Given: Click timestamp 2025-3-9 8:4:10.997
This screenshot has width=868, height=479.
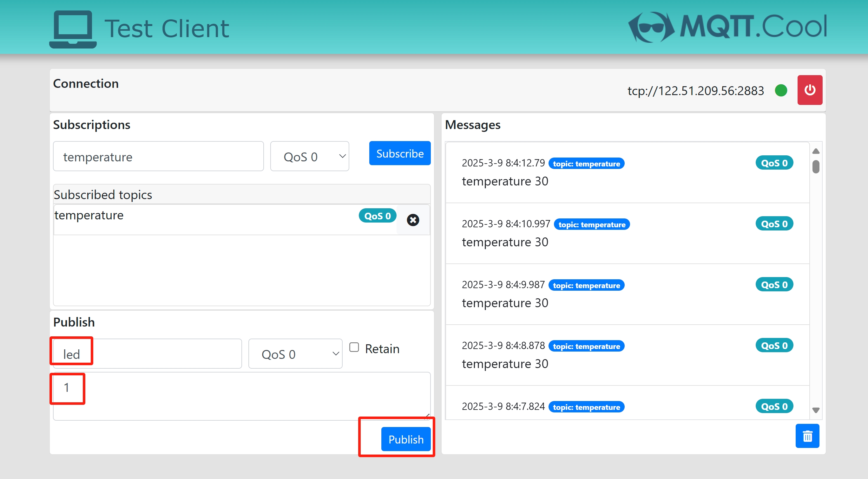Looking at the screenshot, I should point(506,224).
